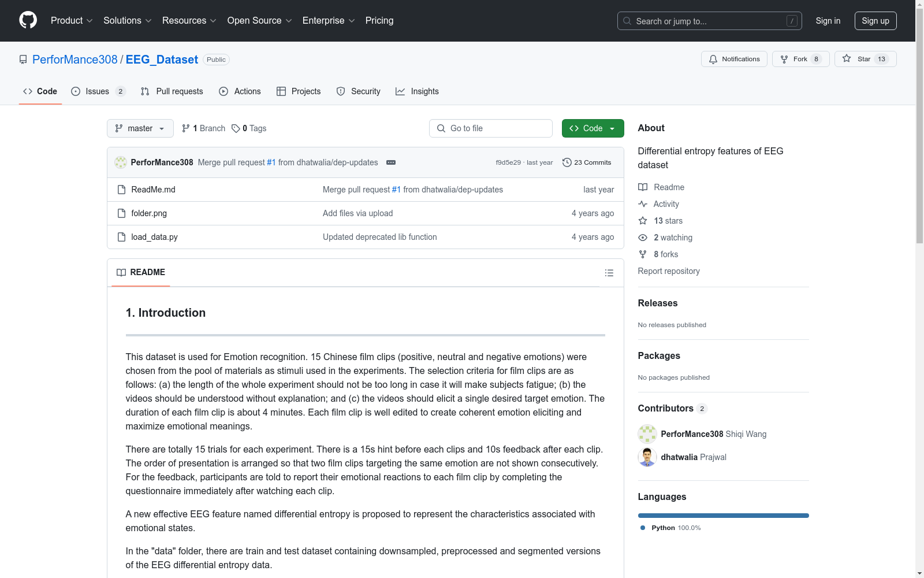Star the EEG_Dataset repository
This screenshot has height=578, width=924.
tap(865, 59)
